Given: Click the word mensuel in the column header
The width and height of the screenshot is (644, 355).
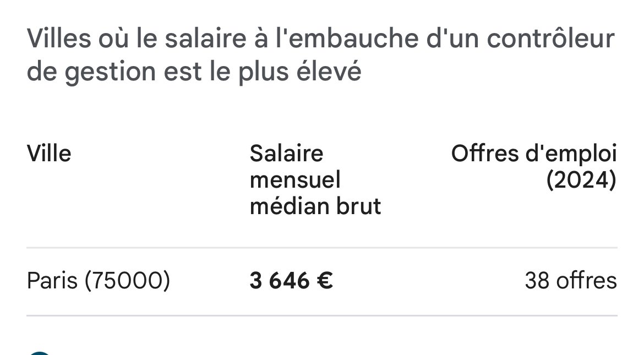Looking at the screenshot, I should pos(295,180).
